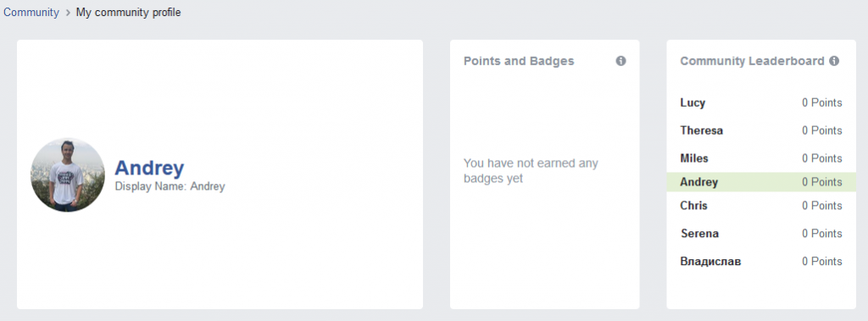Open the Community breadcrumb link

(31, 12)
